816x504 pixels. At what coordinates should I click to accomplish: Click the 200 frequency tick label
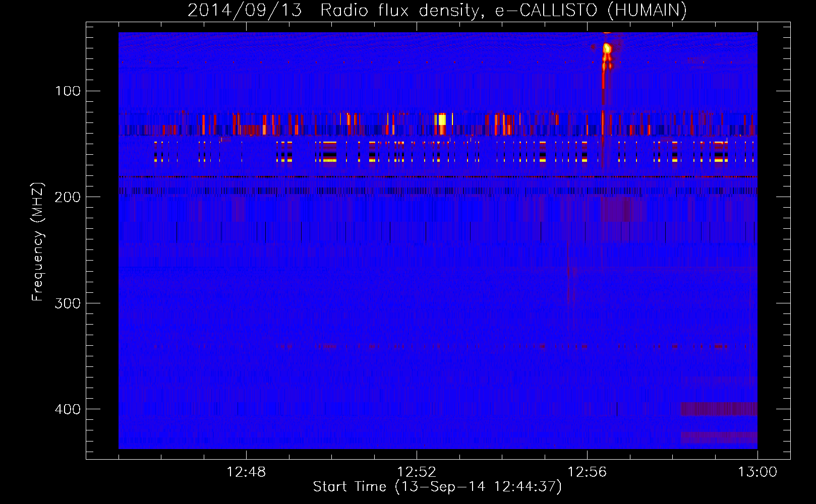point(68,197)
